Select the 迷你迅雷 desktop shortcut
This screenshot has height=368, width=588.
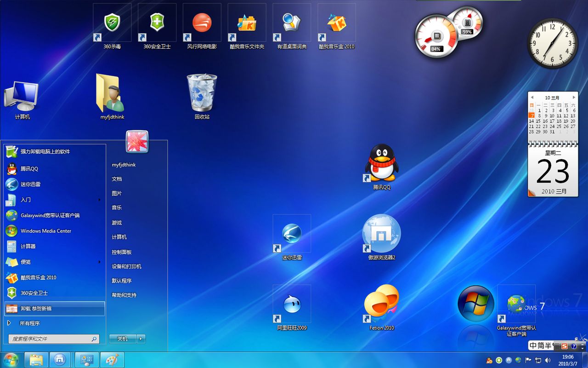coord(292,237)
